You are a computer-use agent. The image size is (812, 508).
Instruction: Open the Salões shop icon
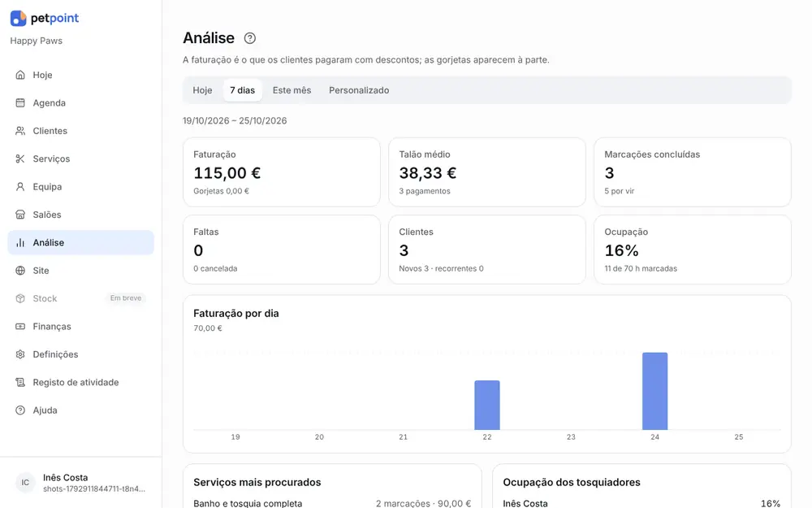coord(20,215)
